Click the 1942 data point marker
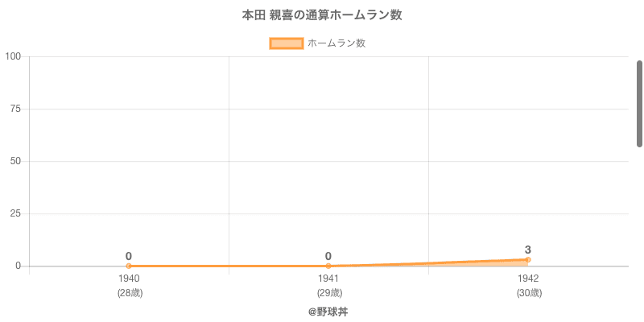 point(528,259)
